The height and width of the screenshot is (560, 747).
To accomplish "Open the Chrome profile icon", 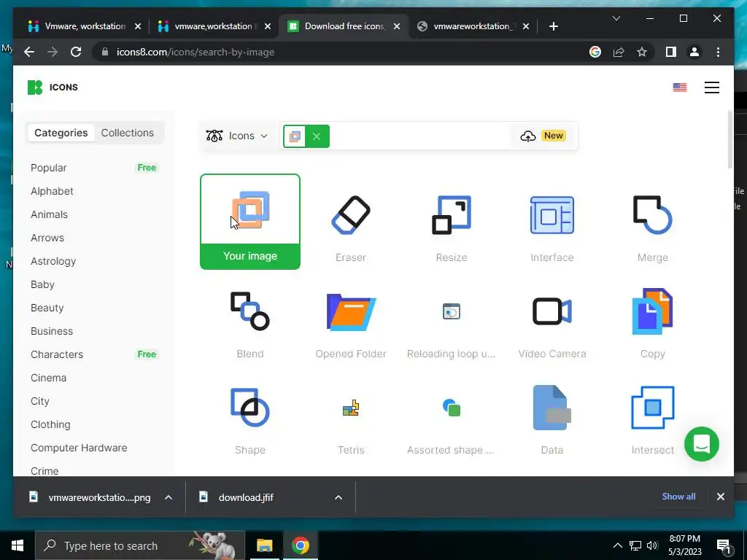I will coord(694,52).
